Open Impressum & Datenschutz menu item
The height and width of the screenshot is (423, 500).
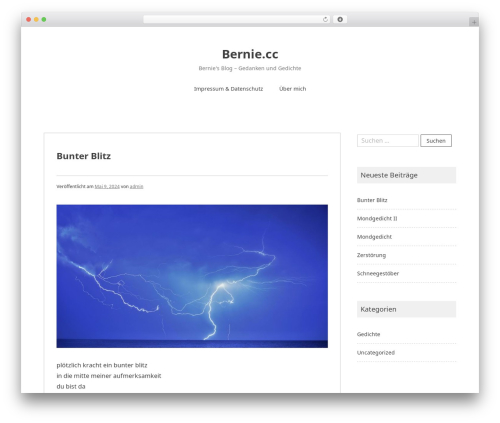(228, 89)
